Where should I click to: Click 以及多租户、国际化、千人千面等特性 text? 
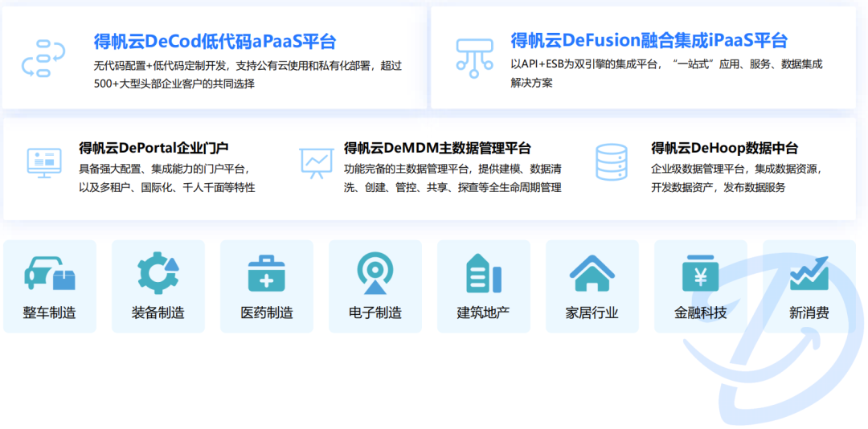coord(167,187)
